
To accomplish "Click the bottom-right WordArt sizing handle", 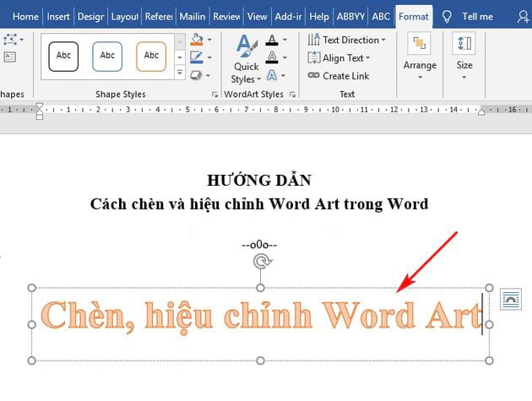I will click(x=489, y=360).
